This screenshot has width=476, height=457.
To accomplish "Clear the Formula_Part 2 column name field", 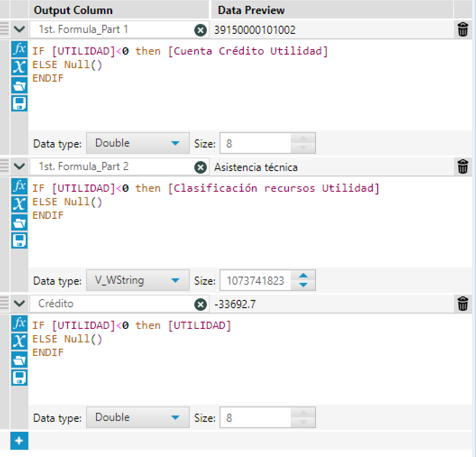I will pos(200,167).
